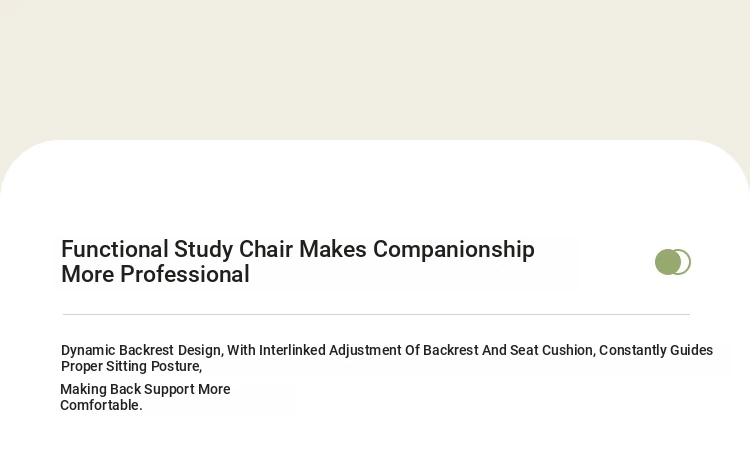
Task: Click the gray horizontal divider line
Action: click(376, 315)
